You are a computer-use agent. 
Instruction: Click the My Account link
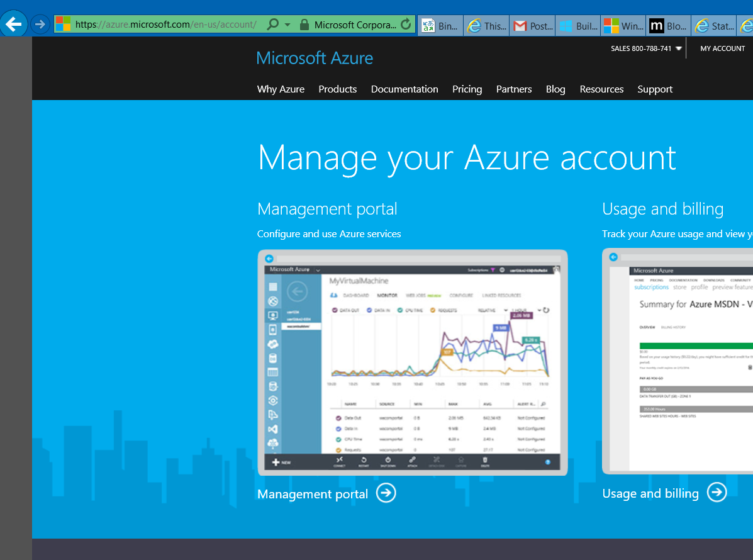(x=722, y=48)
